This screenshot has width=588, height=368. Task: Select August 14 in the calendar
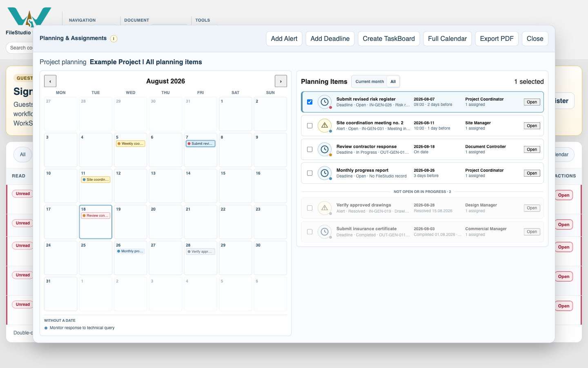pyautogui.click(x=200, y=186)
